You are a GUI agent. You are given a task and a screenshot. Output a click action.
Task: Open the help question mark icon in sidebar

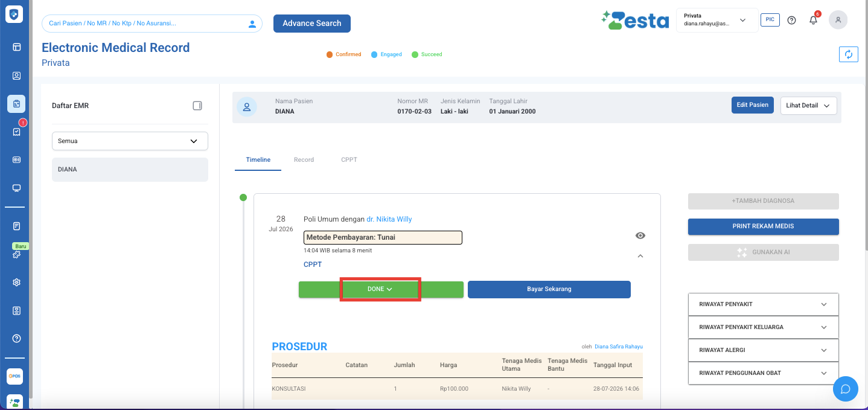coord(16,338)
